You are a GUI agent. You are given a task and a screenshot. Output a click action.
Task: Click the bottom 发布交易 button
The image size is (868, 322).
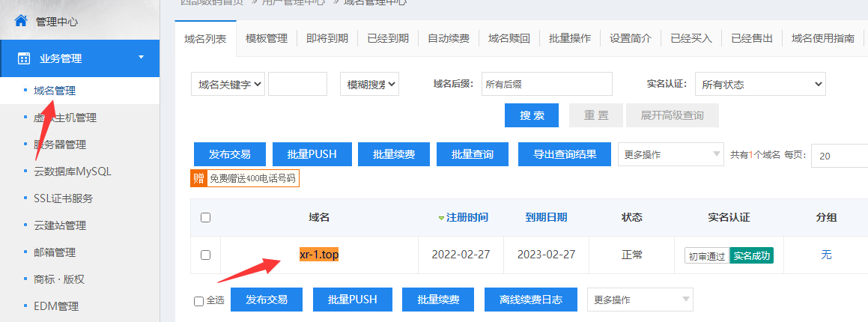(267, 300)
